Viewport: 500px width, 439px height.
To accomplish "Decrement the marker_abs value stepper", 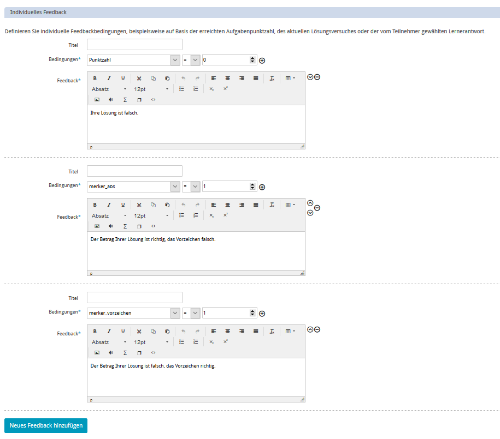I will (x=252, y=189).
